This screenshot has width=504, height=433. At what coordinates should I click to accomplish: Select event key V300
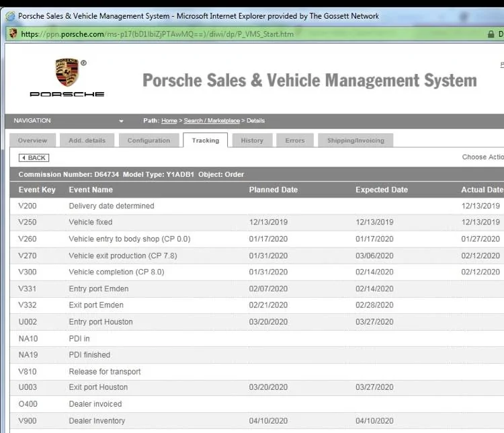coord(28,272)
